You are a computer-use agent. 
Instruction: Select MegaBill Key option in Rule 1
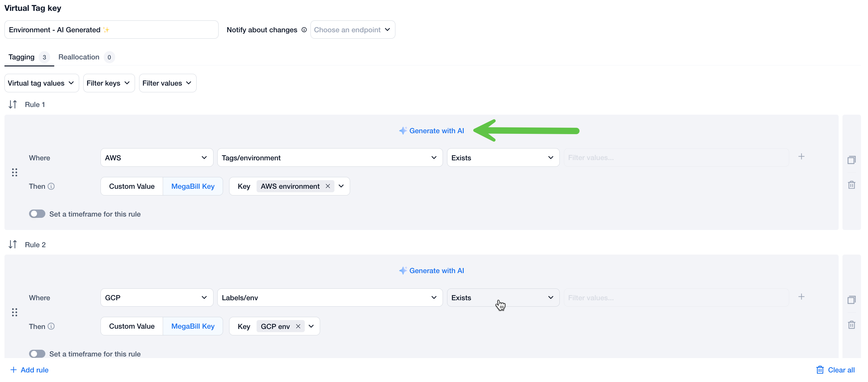pos(193,186)
